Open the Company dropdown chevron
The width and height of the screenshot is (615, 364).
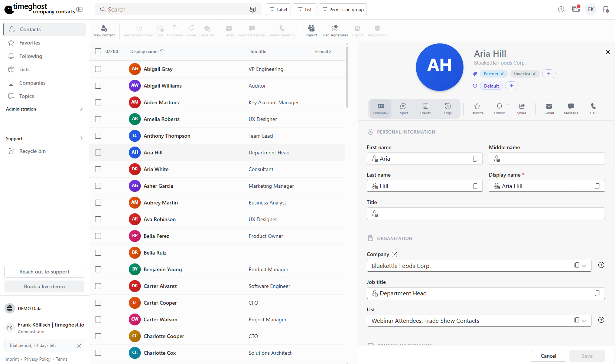[x=584, y=266]
